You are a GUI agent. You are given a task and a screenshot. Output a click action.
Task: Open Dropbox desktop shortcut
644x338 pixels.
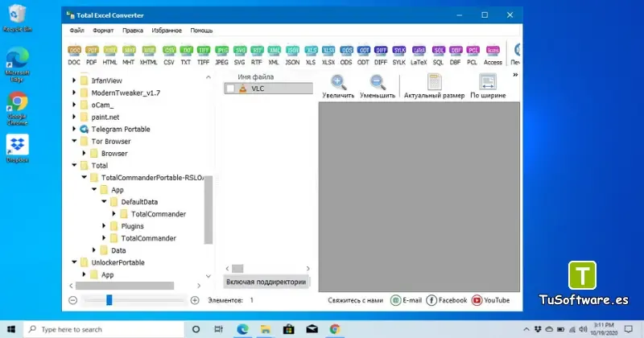17,148
